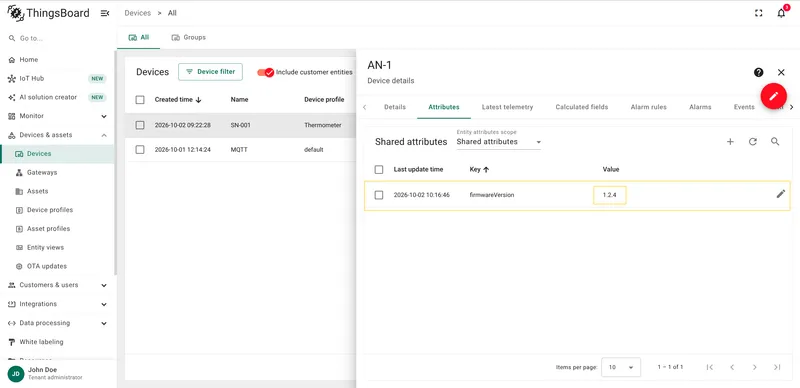Close the AN-1 device details panel
The height and width of the screenshot is (388, 800).
click(x=781, y=72)
